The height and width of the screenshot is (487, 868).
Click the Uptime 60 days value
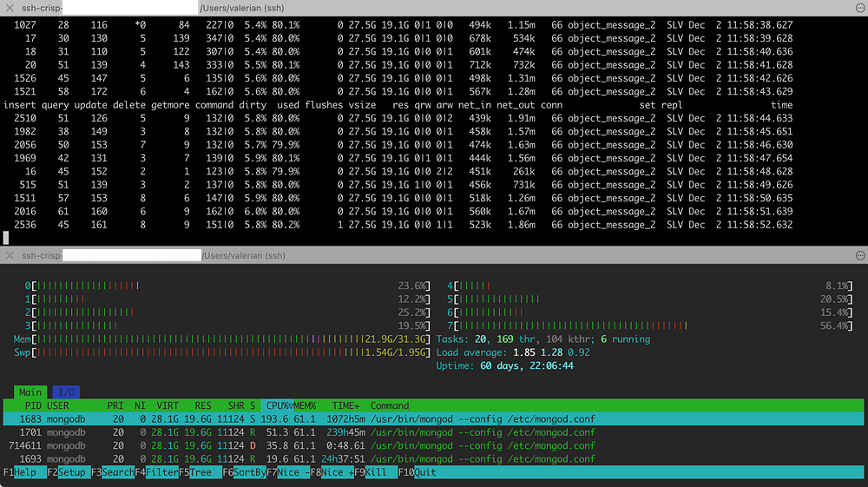(527, 365)
